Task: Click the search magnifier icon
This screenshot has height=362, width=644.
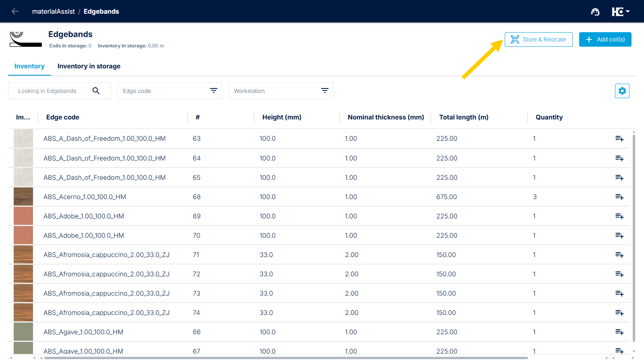Action: 96,91
